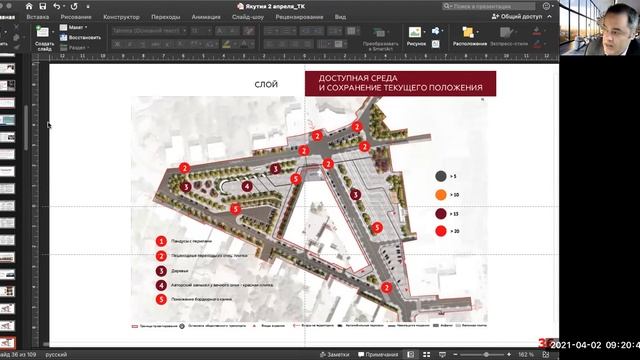
Task: Click the Заметки notes button
Action: tap(335, 354)
